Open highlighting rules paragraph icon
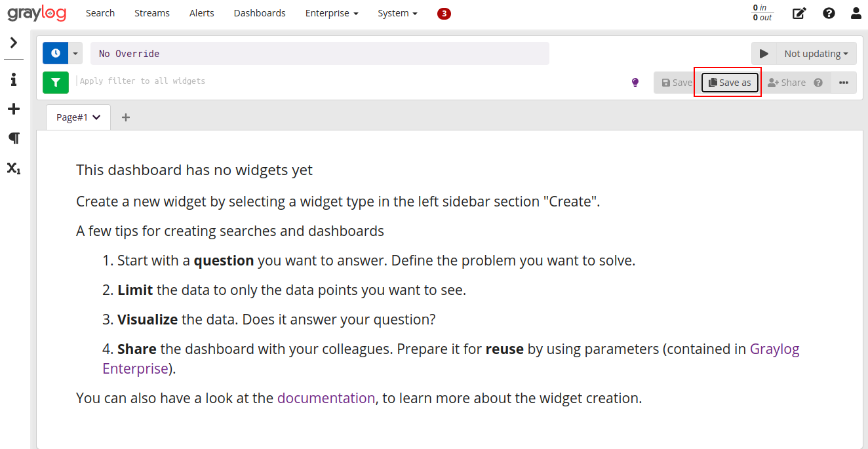 14,138
